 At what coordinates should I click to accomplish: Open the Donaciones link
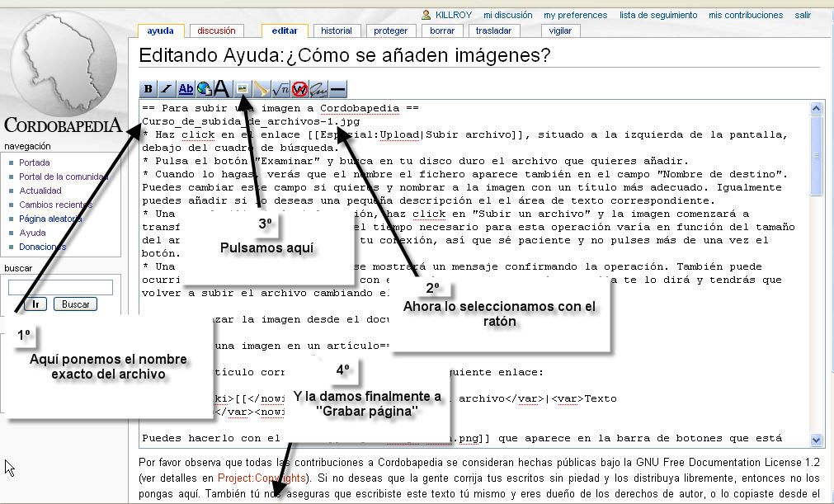coord(43,247)
